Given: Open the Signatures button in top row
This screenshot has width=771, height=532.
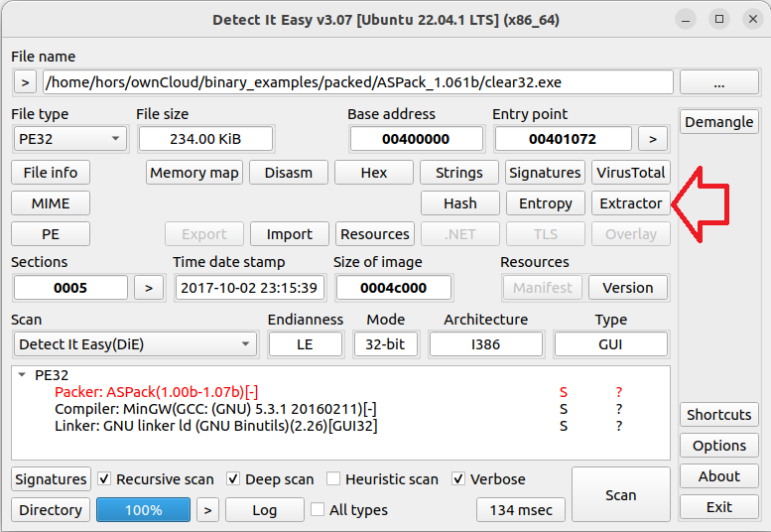Looking at the screenshot, I should click(x=545, y=173).
